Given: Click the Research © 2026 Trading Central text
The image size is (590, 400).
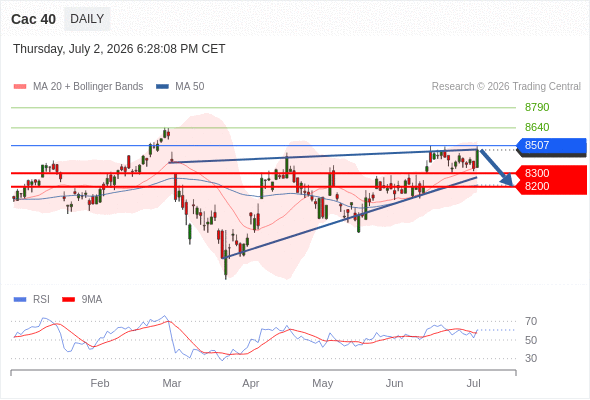Looking at the screenshot, I should (x=506, y=87).
